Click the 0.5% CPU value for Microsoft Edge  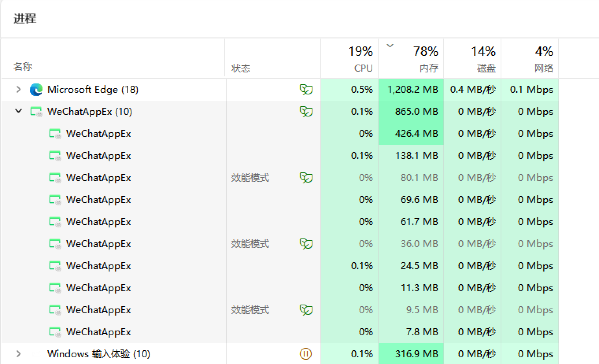tap(362, 90)
